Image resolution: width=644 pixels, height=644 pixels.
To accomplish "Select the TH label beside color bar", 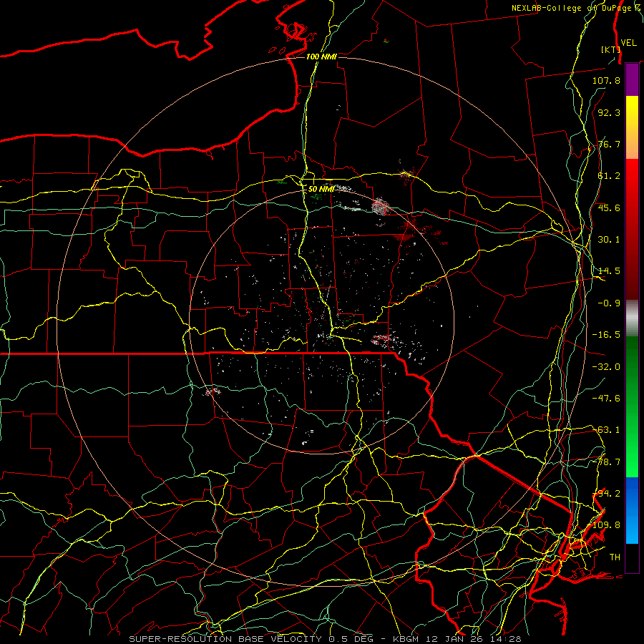I will 615,557.
